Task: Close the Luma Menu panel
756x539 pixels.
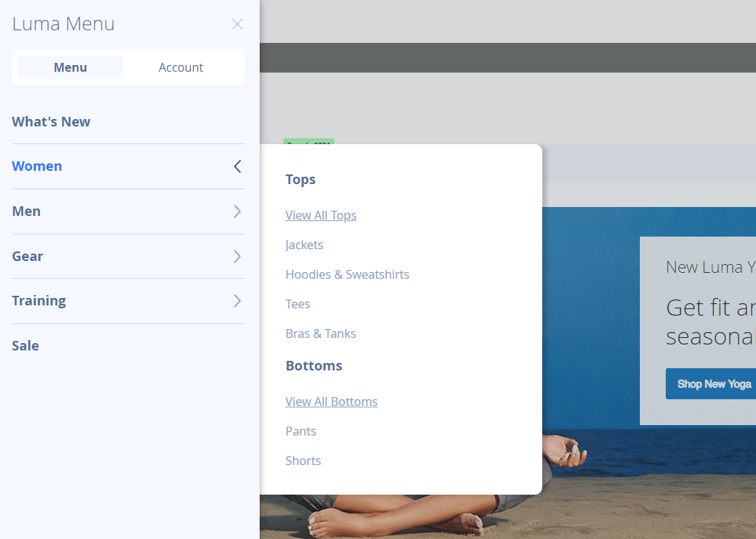Action: [237, 24]
